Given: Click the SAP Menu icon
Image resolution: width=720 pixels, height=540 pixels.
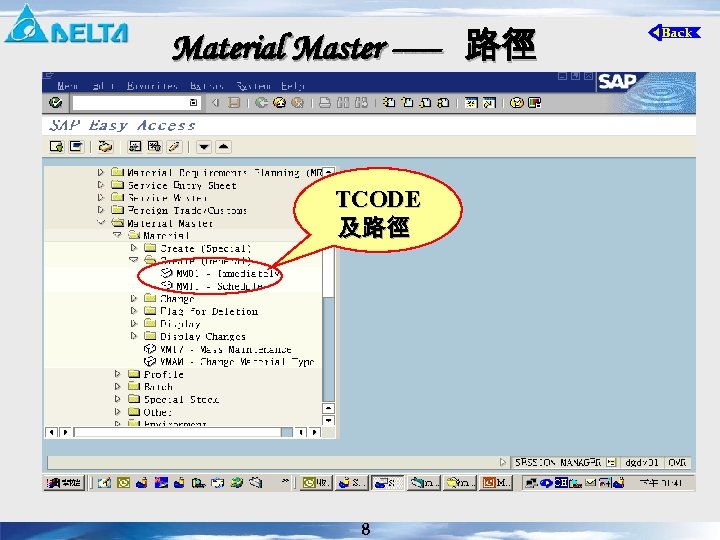Looking at the screenshot, I should (76, 147).
